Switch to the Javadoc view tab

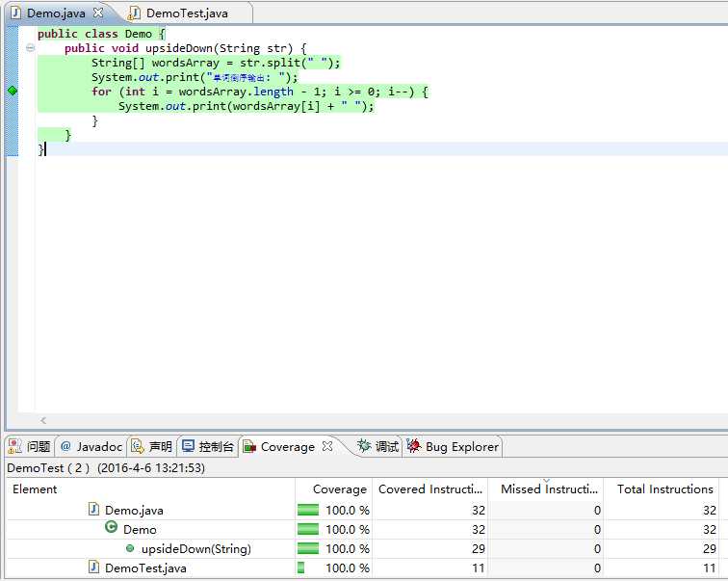pyautogui.click(x=91, y=446)
